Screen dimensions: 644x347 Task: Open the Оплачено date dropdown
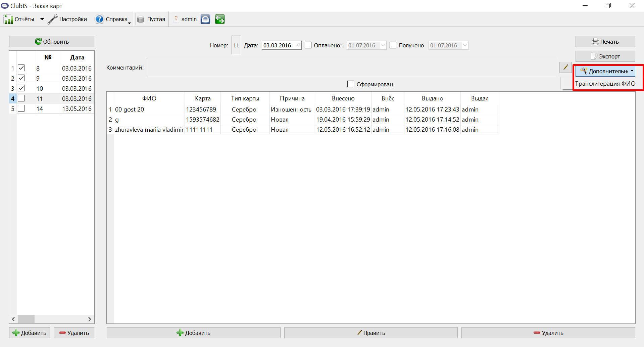[x=383, y=45]
